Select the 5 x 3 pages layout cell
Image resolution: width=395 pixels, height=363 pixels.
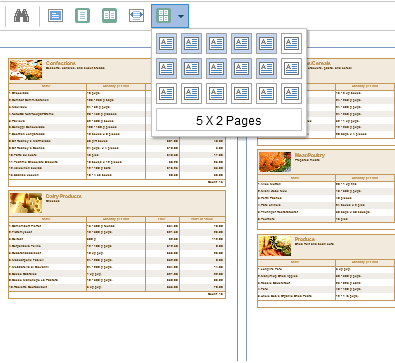(x=266, y=93)
